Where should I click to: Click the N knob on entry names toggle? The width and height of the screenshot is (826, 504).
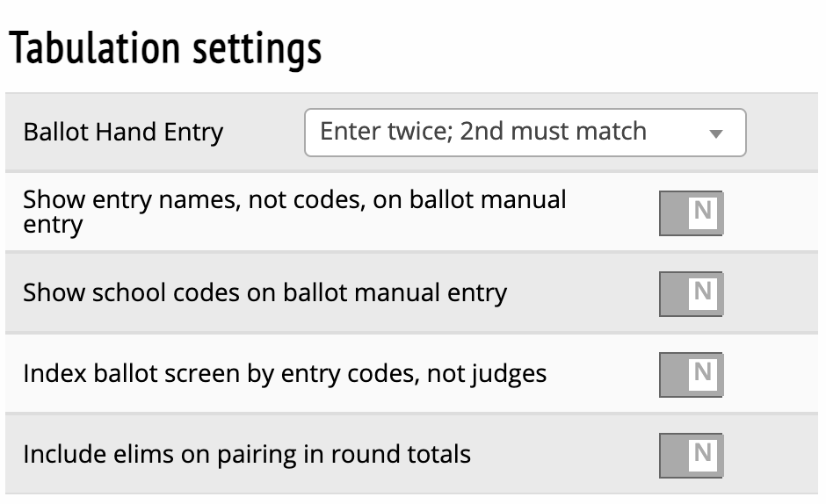(702, 212)
